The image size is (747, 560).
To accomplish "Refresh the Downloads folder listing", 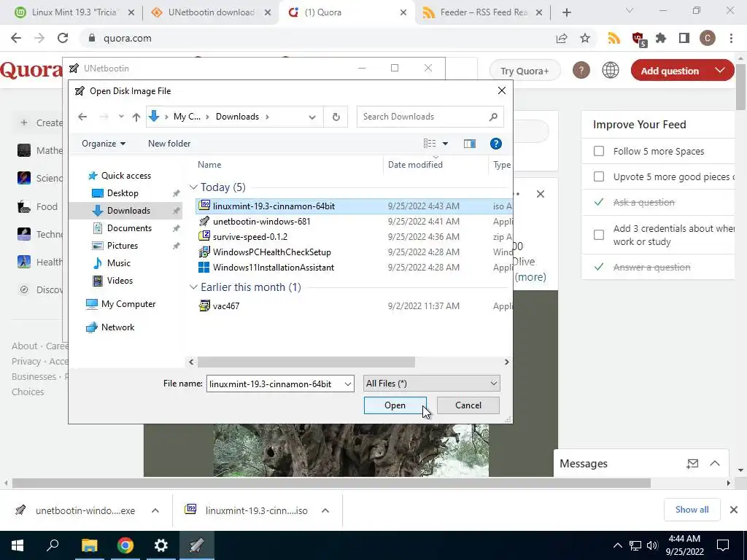I will [336, 117].
